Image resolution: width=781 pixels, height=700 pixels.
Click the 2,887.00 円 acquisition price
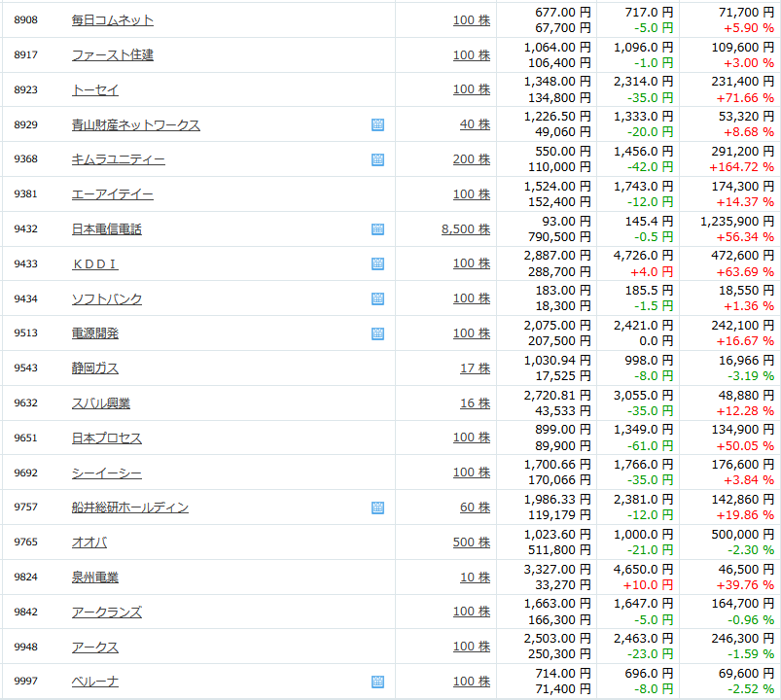click(557, 256)
